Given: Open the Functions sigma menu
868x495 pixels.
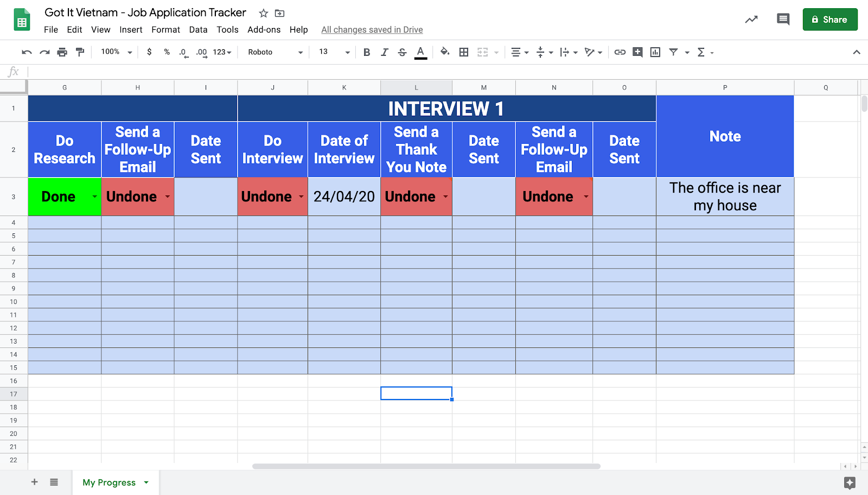Looking at the screenshot, I should pyautogui.click(x=701, y=52).
